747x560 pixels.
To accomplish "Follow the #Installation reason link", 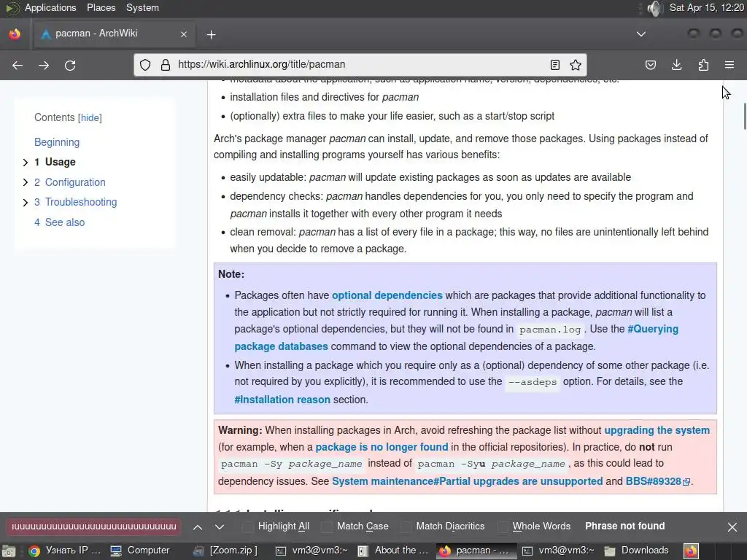I will point(282,400).
